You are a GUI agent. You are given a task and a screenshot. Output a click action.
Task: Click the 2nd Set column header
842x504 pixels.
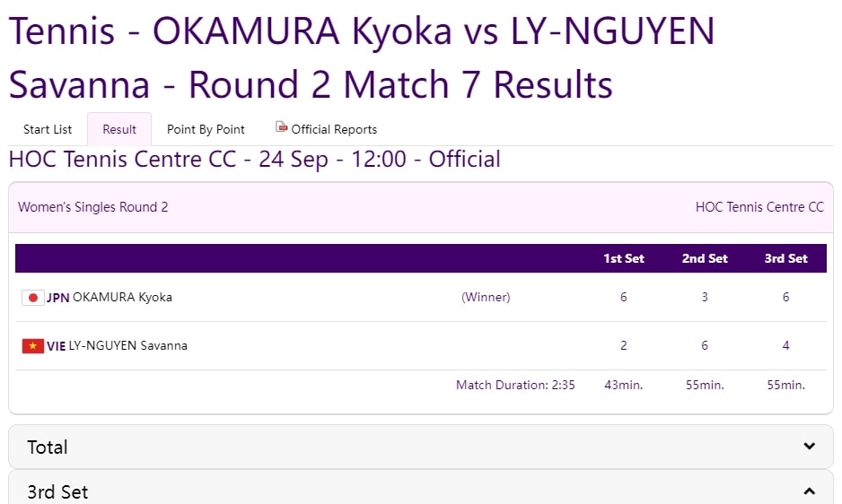(x=705, y=258)
